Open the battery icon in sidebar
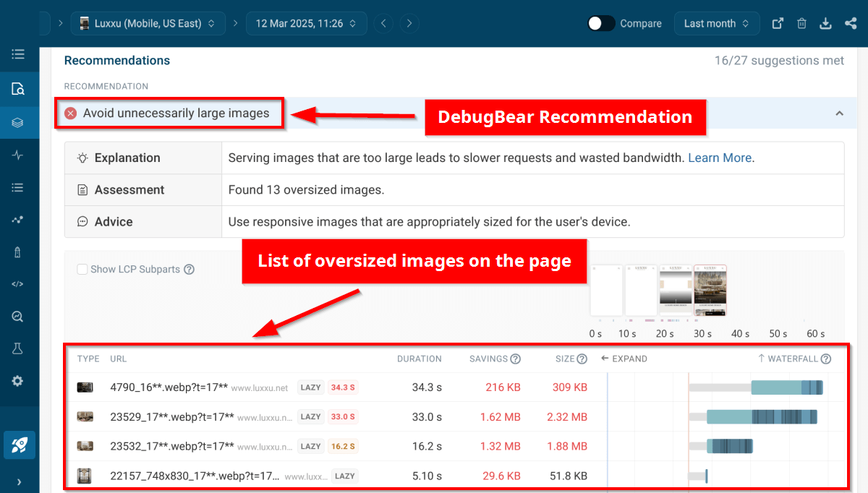Screen dimensions: 868x493 tap(18, 252)
